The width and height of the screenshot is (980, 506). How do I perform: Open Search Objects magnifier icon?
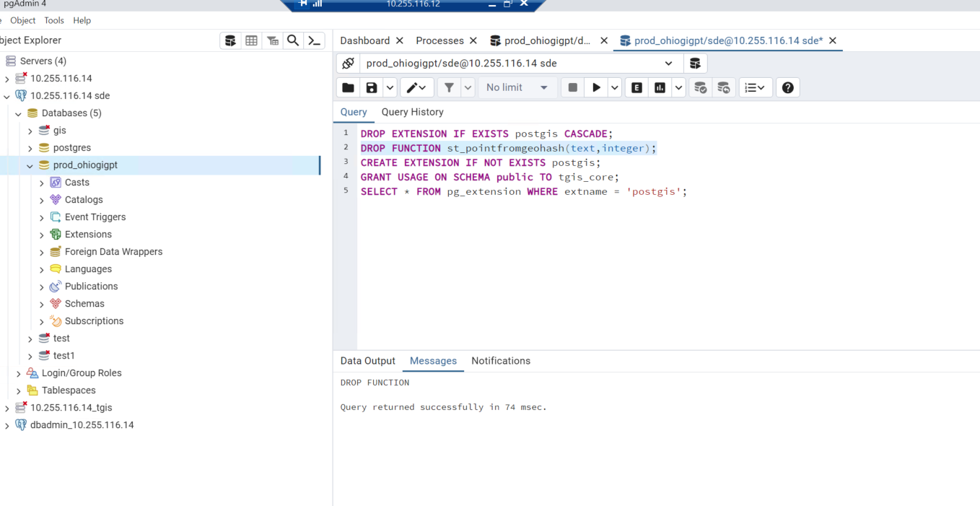293,40
